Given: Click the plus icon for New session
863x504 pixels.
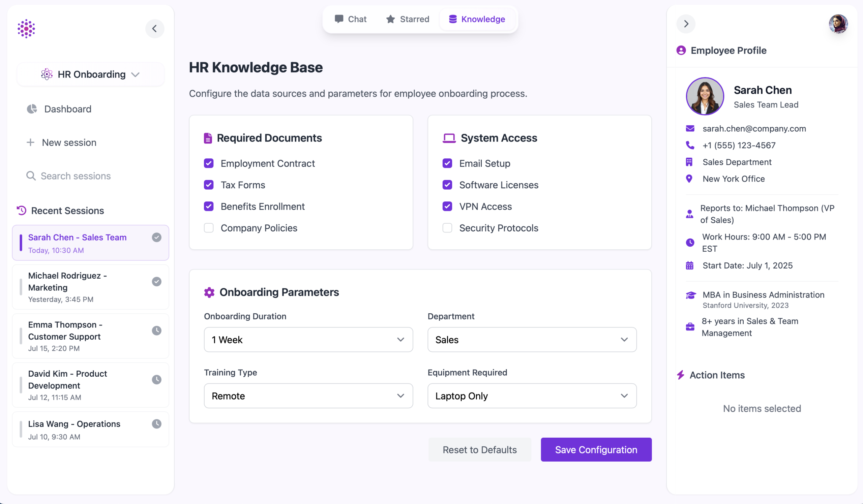Looking at the screenshot, I should (30, 142).
